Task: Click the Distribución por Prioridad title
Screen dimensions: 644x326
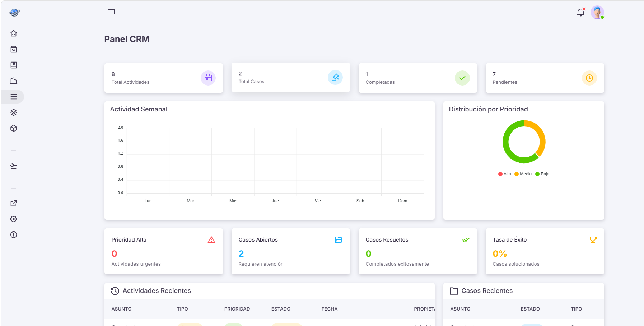Action: coord(488,109)
